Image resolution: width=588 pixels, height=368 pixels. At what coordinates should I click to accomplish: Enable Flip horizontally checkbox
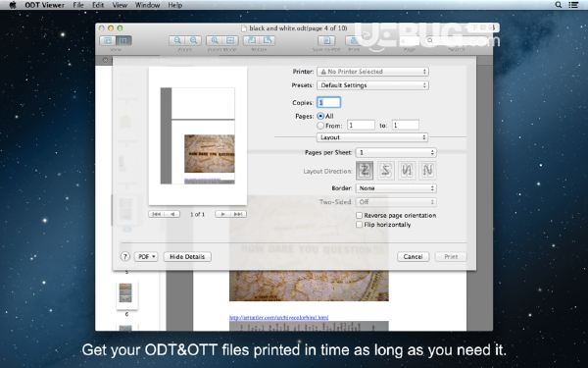tap(360, 225)
